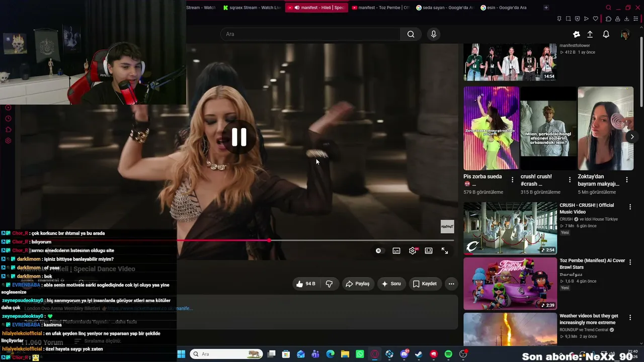The width and height of the screenshot is (644, 362).
Task: Pause the video with center pause button
Action: pyautogui.click(x=239, y=137)
